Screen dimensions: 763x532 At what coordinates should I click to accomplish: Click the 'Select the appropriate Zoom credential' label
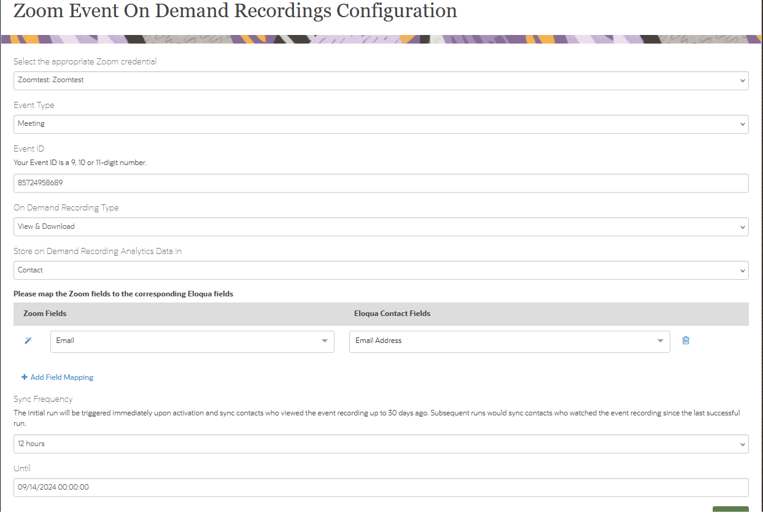(85, 61)
